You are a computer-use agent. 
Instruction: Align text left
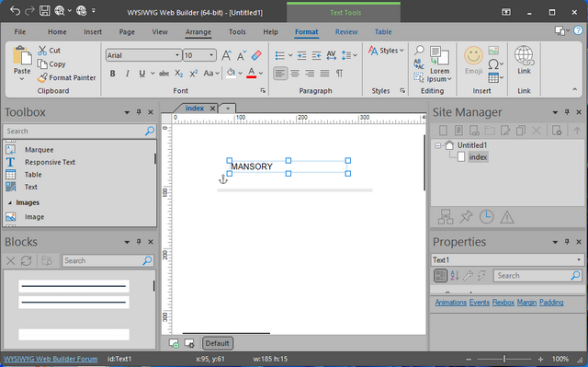[280, 74]
